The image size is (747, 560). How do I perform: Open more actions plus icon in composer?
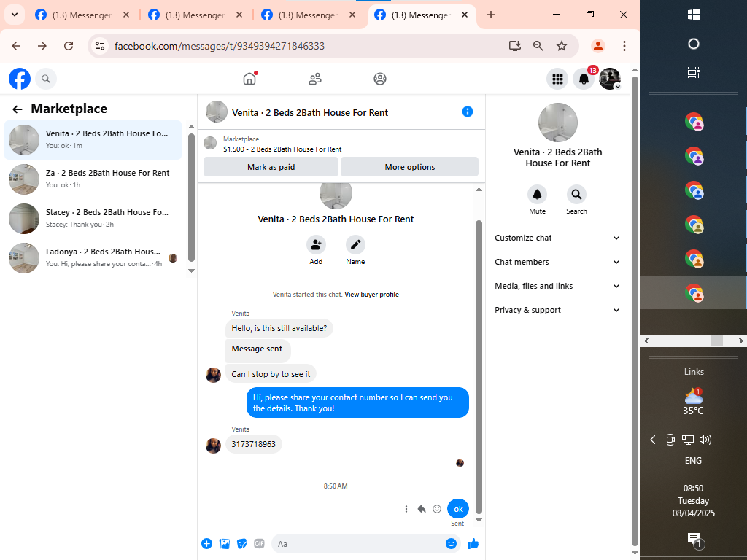(x=206, y=543)
